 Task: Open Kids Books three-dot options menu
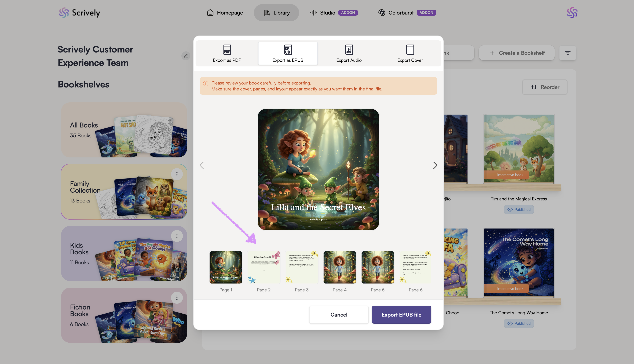pos(177,236)
